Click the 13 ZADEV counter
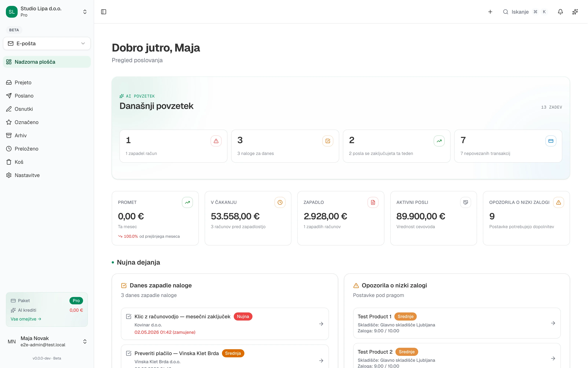Screen dimensions: 588x368 pos(552,107)
